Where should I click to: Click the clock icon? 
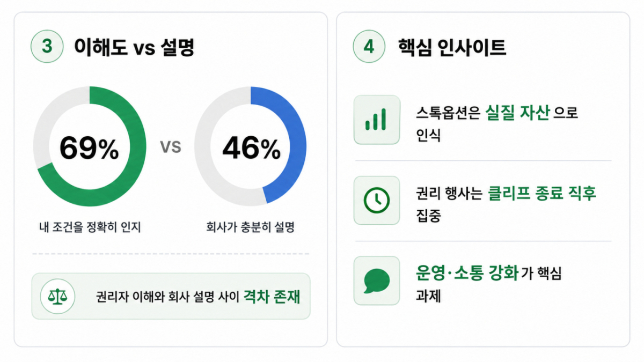click(x=376, y=200)
